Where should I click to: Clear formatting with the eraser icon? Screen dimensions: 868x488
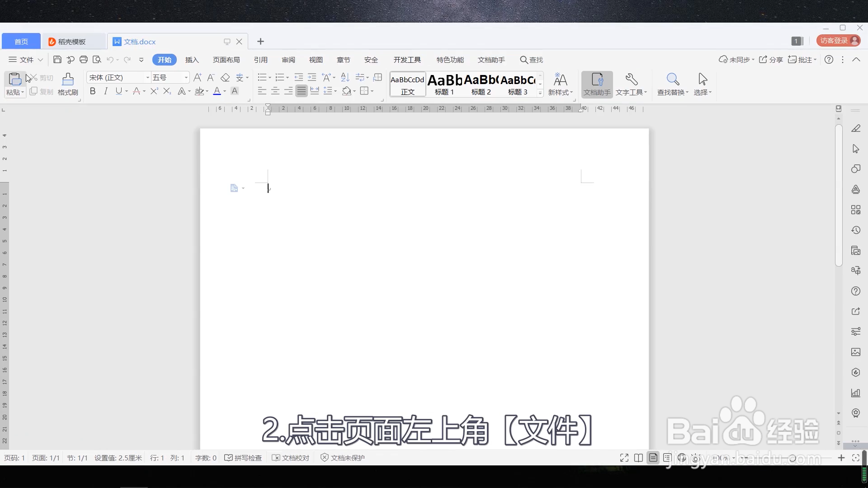pos(225,78)
